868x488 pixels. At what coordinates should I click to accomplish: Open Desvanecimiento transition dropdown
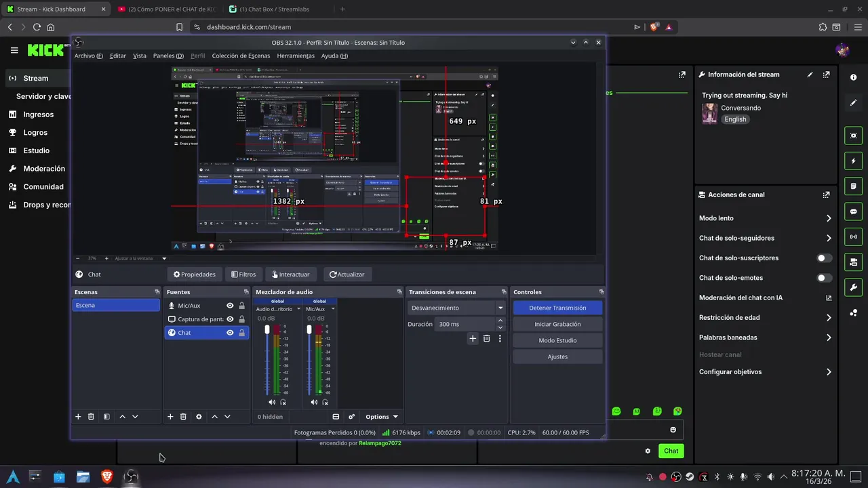click(457, 308)
